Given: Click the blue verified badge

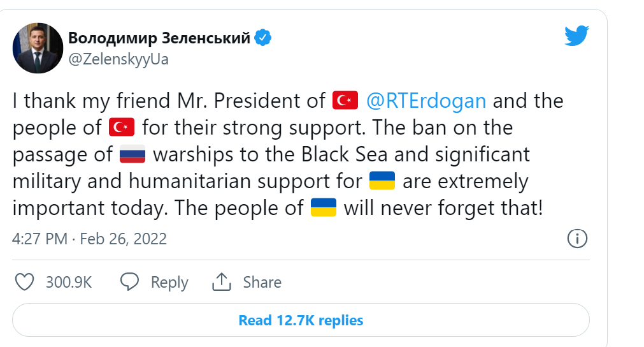Looking at the screenshot, I should (263, 38).
